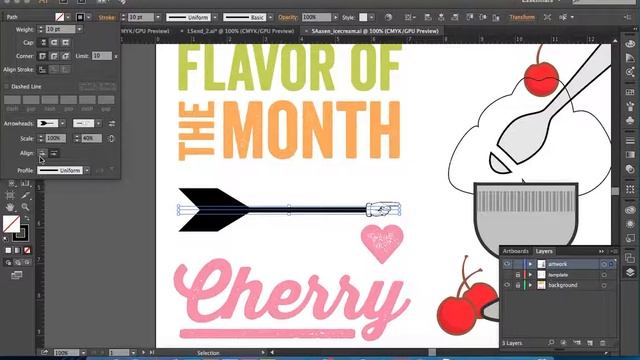
Task: Hide the artwork layer with eye icon
Action: tap(507, 264)
